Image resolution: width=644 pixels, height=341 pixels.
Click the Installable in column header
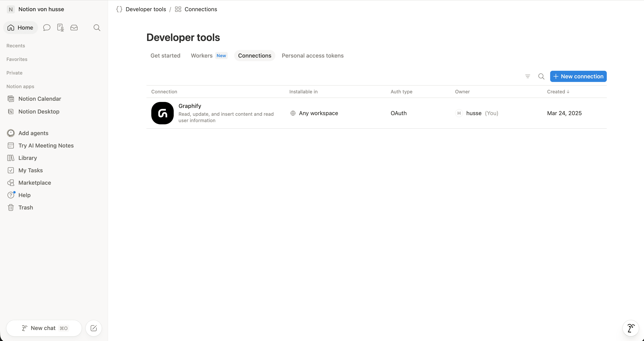click(x=303, y=92)
